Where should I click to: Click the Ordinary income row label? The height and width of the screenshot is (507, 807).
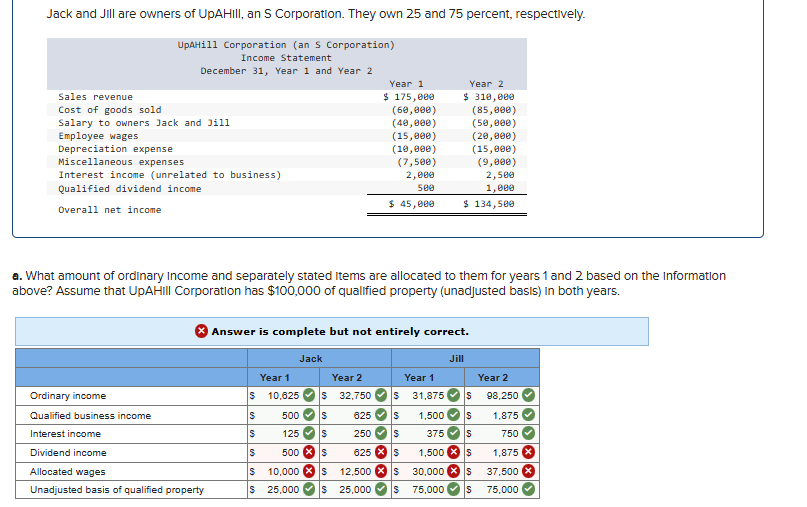(x=68, y=396)
